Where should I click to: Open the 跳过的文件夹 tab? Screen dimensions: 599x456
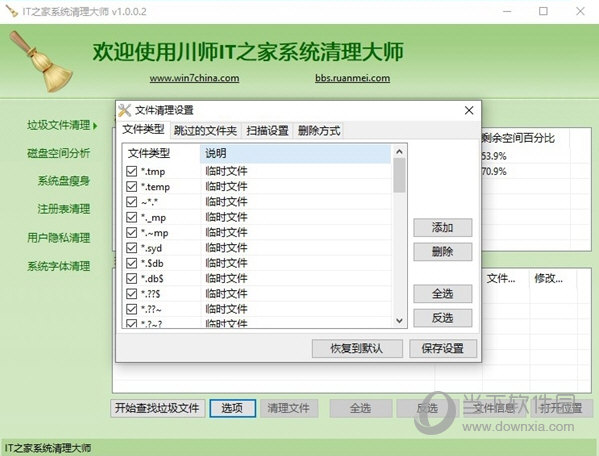[205, 131]
